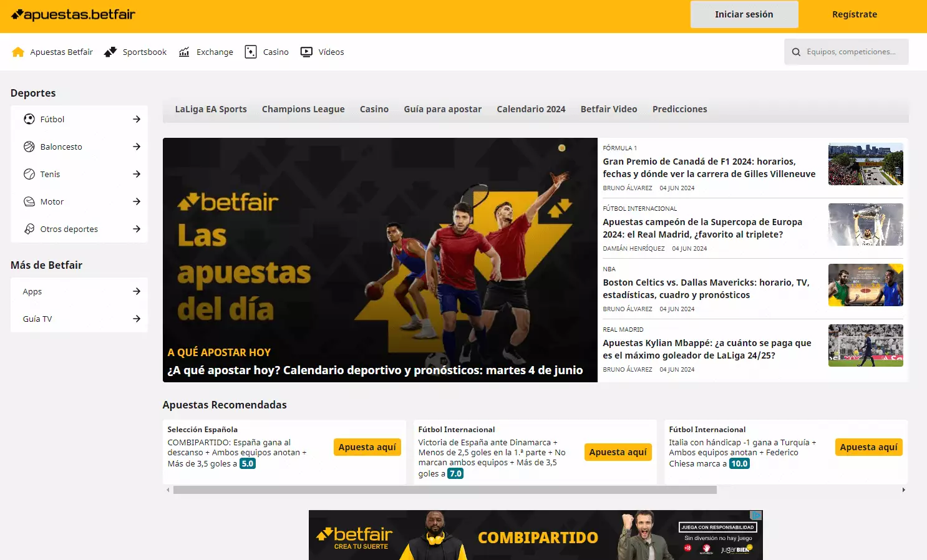This screenshot has height=560, width=927.
Task: Open the F1 Canadá race thumbnail
Action: 866,164
